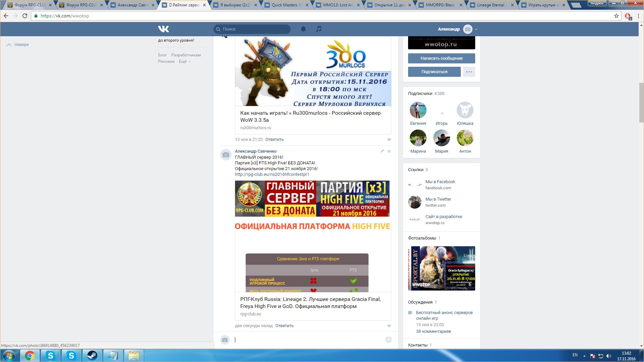Open file explorer folder taskbar icon

pos(134,356)
